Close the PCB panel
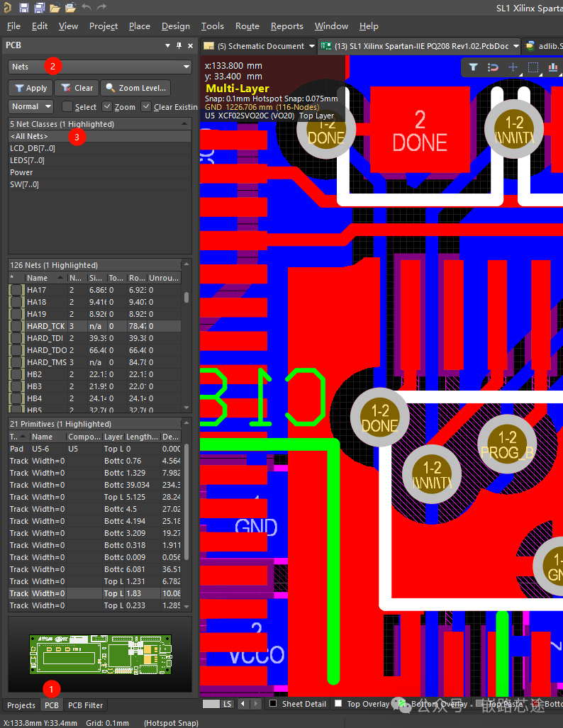Image resolution: width=563 pixels, height=728 pixels. [x=191, y=45]
